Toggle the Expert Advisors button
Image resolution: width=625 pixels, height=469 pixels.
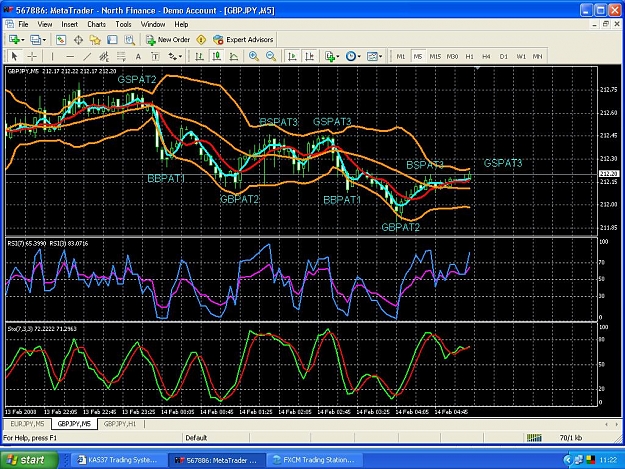point(243,39)
